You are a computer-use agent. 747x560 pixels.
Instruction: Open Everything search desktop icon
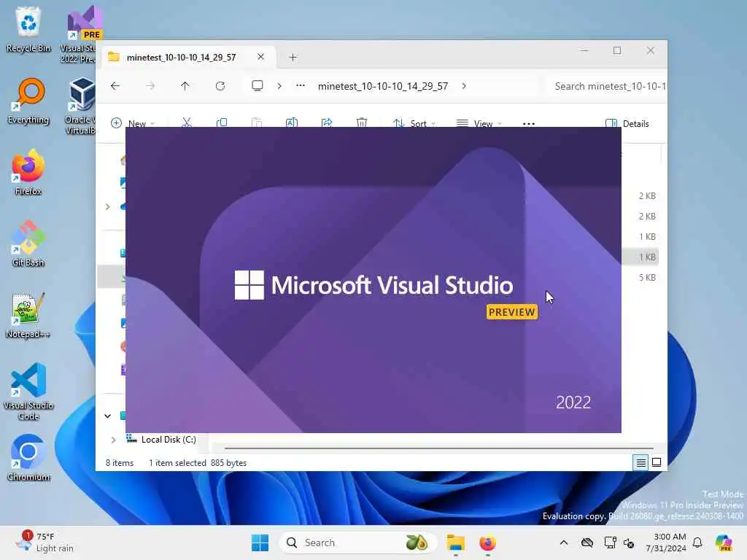pos(28,101)
